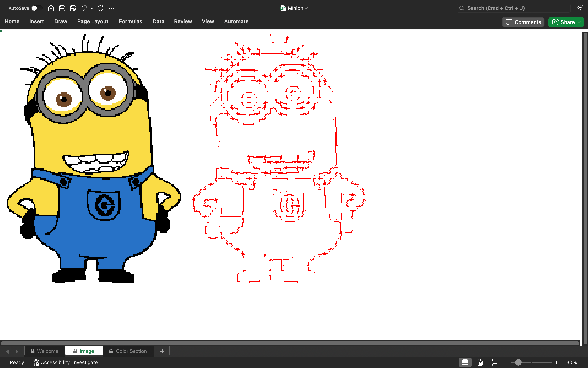Go to the Data ribbon tab
Image resolution: width=588 pixels, height=368 pixels.
pos(158,21)
